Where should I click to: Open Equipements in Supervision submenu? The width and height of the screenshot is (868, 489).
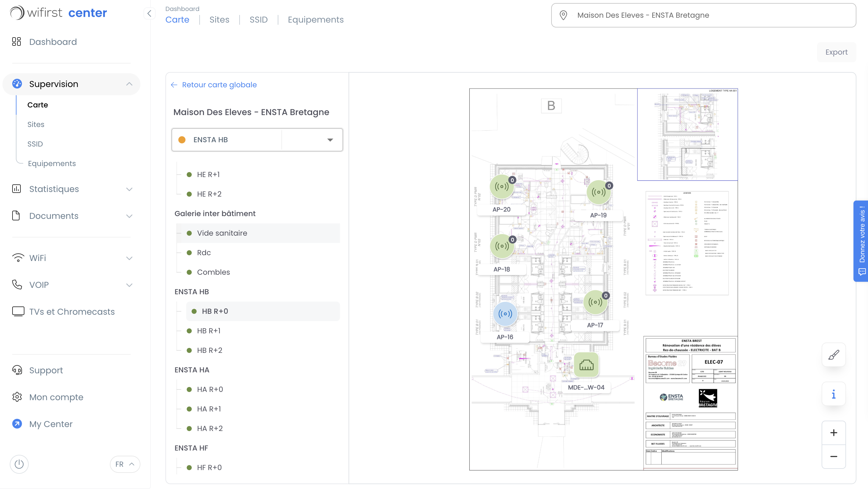52,163
